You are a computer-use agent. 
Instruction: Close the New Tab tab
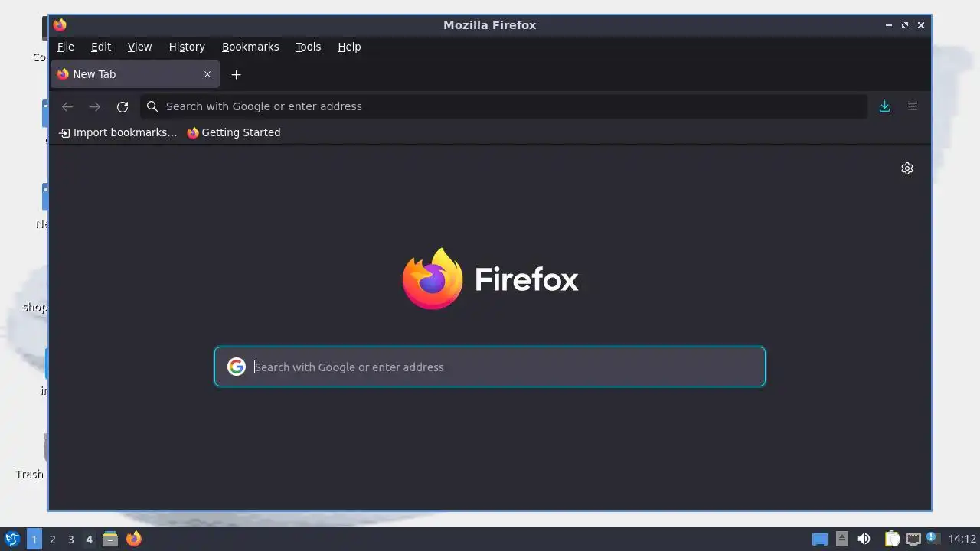coord(207,74)
